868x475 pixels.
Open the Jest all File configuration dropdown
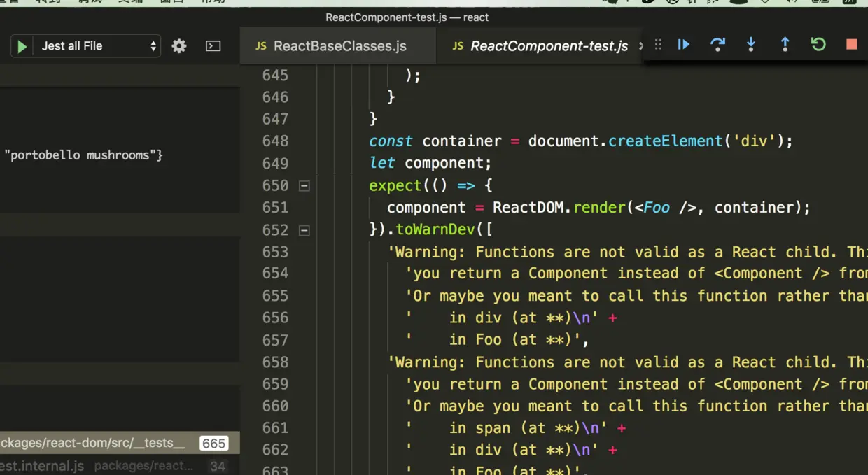97,46
